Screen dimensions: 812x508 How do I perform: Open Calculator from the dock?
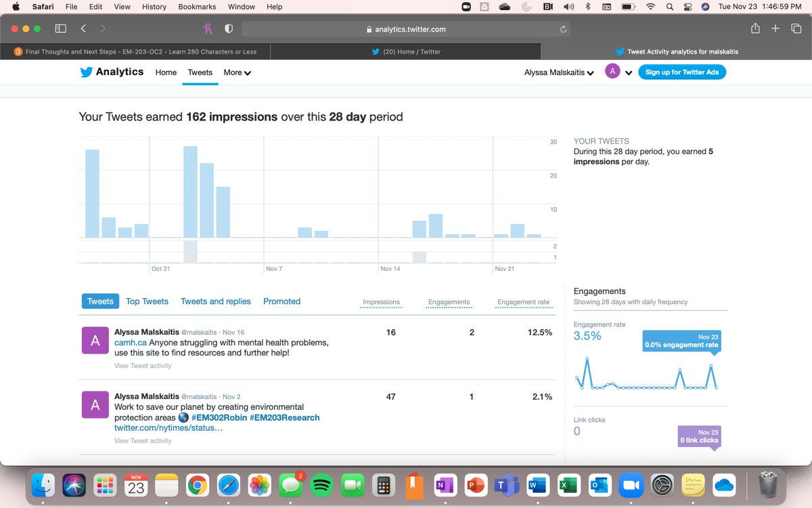[x=383, y=485]
